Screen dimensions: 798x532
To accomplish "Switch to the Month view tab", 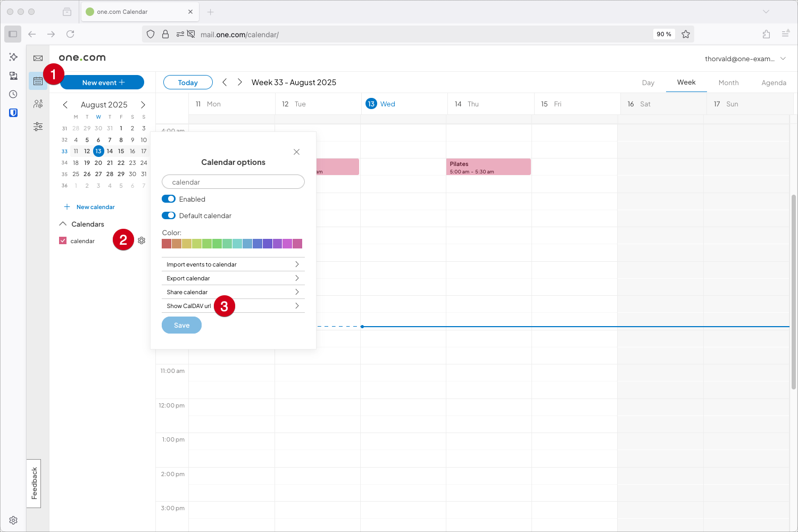I will pyautogui.click(x=728, y=82).
